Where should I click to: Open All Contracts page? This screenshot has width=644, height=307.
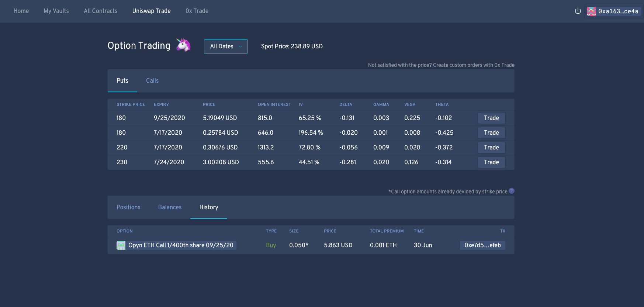(x=101, y=11)
